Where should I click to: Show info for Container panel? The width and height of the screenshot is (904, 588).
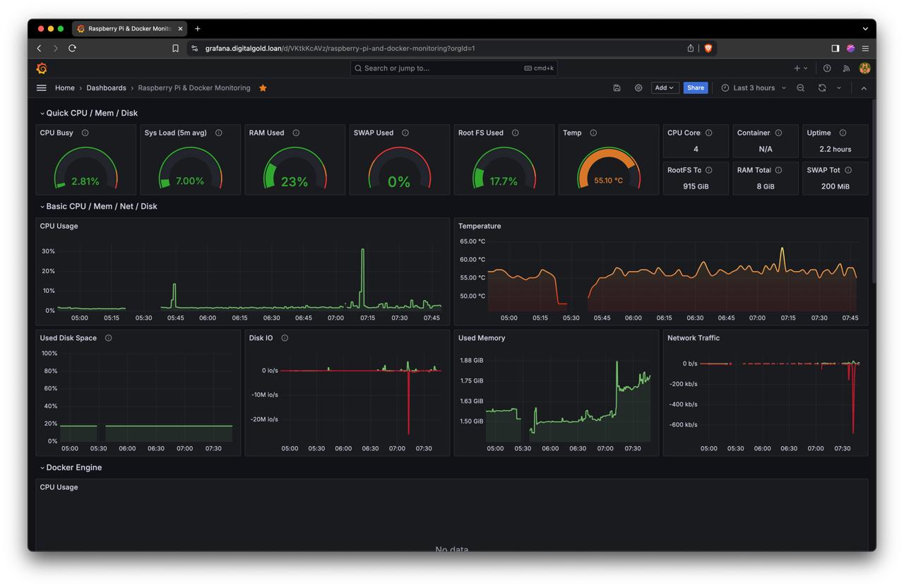point(778,133)
